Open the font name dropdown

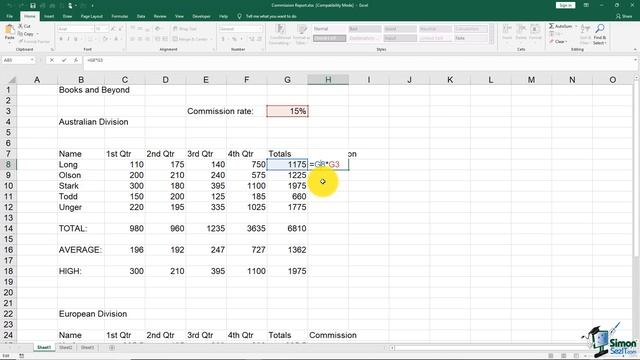click(x=91, y=29)
